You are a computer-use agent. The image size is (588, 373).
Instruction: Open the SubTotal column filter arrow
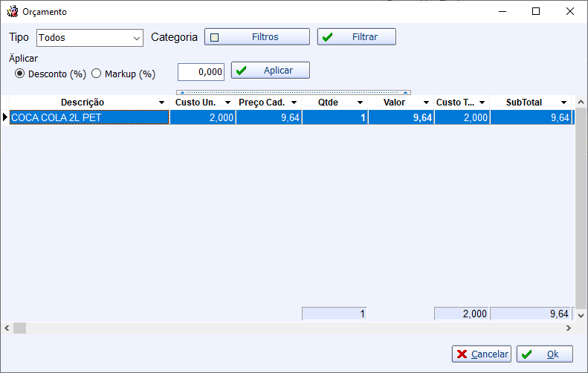(563, 103)
